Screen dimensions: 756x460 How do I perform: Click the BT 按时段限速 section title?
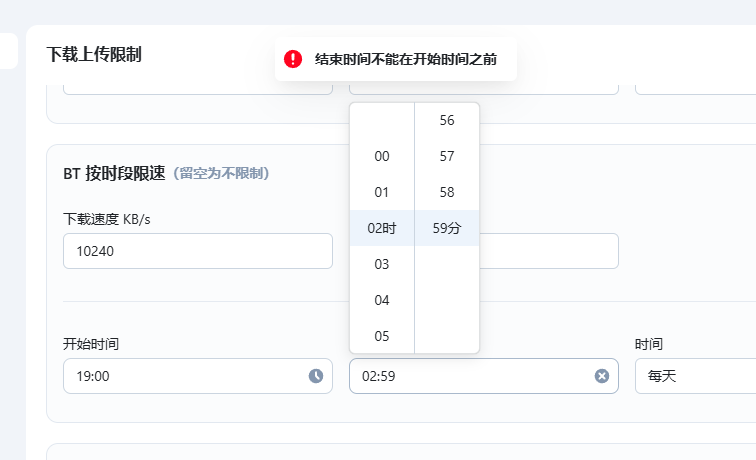coord(114,173)
